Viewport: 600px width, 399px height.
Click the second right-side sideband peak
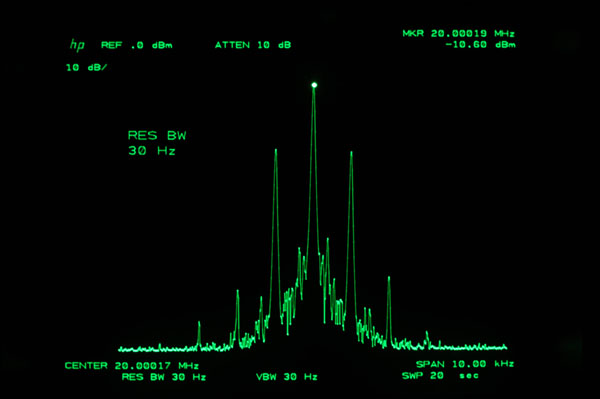(389, 278)
